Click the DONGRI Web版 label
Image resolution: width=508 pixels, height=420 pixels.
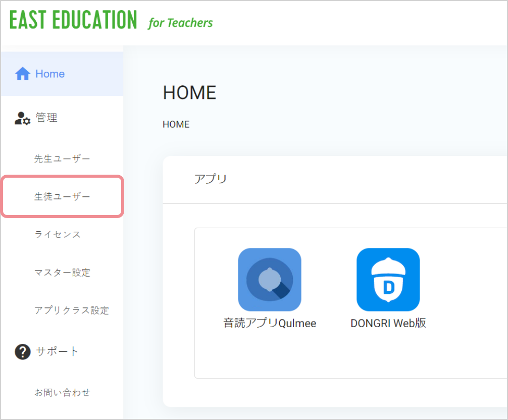point(388,323)
